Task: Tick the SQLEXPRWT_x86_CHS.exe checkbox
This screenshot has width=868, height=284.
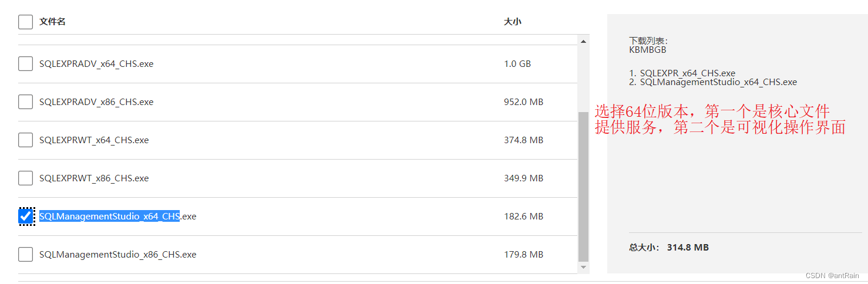Action: (x=25, y=178)
